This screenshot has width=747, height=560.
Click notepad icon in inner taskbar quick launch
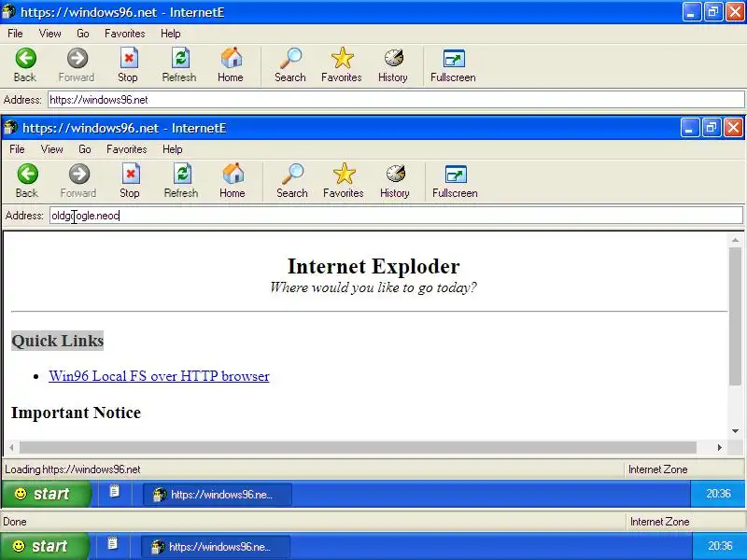pos(114,492)
